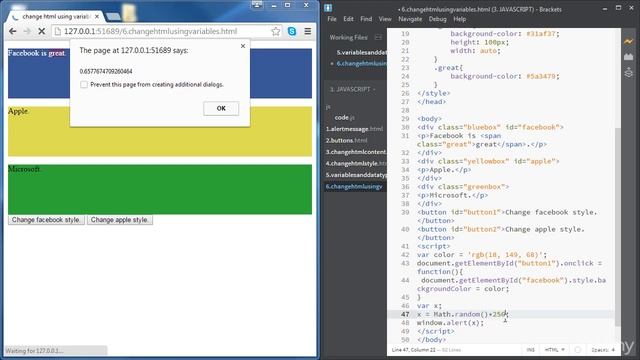Viewport: 640px width, 360px height.
Task: Open the Skype extension icon in Chrome
Action: tap(292, 31)
